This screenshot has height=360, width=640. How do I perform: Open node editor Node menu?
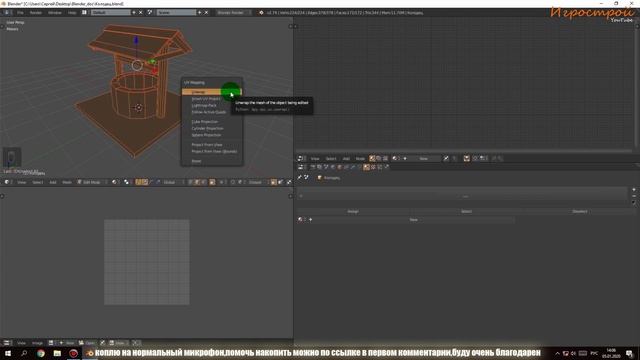[360, 158]
